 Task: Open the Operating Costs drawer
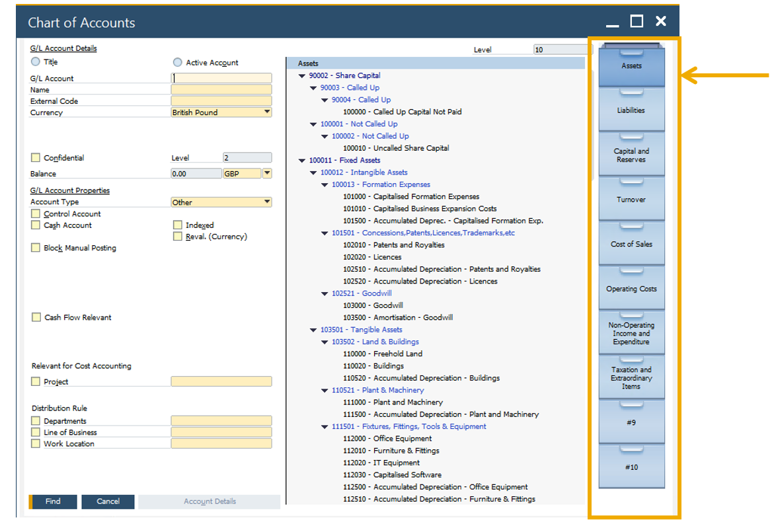(x=631, y=289)
